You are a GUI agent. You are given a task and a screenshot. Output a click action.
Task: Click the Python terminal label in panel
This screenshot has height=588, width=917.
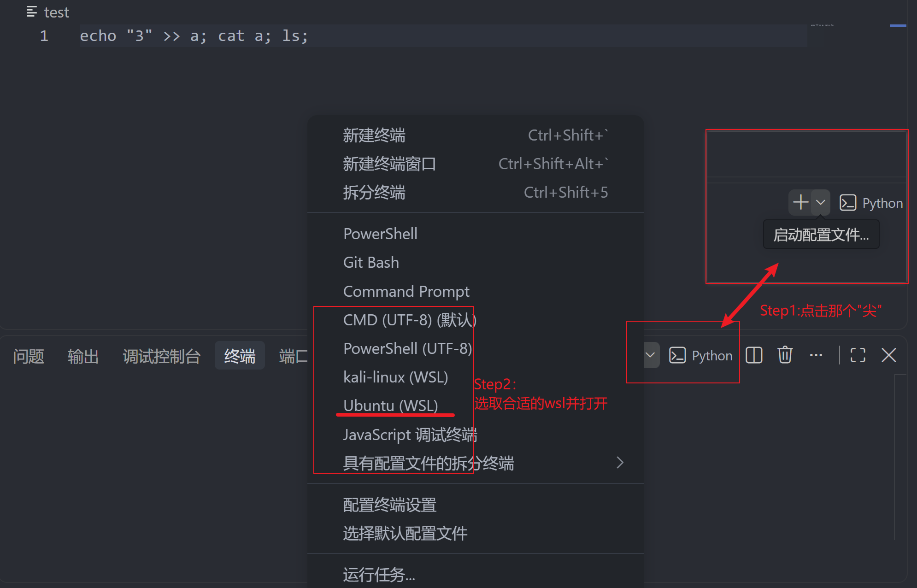point(712,356)
